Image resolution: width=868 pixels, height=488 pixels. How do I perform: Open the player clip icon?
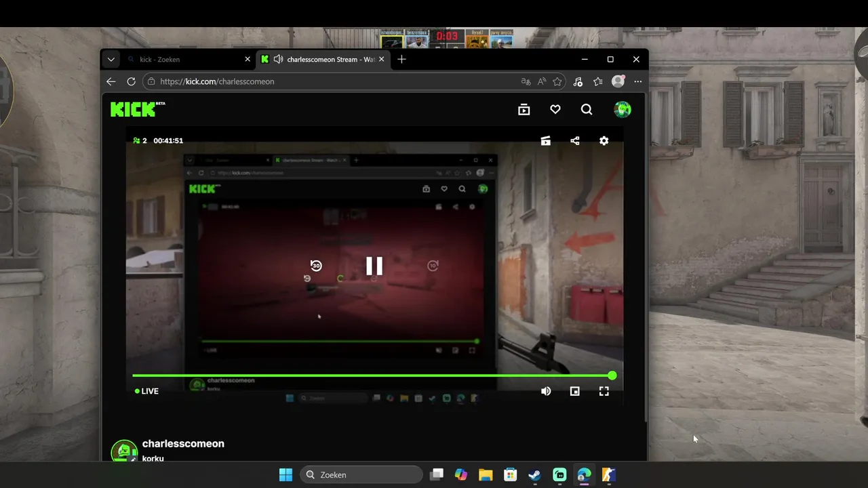click(x=545, y=141)
